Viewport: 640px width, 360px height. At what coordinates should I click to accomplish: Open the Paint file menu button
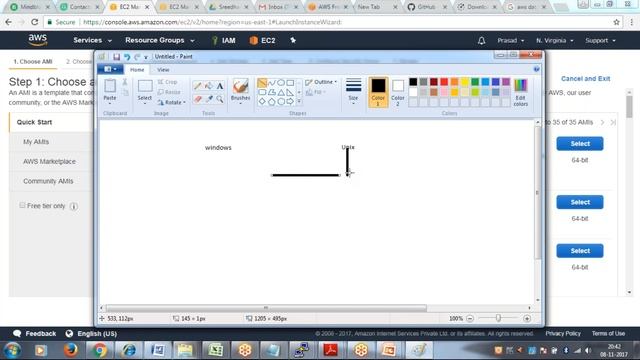point(110,69)
